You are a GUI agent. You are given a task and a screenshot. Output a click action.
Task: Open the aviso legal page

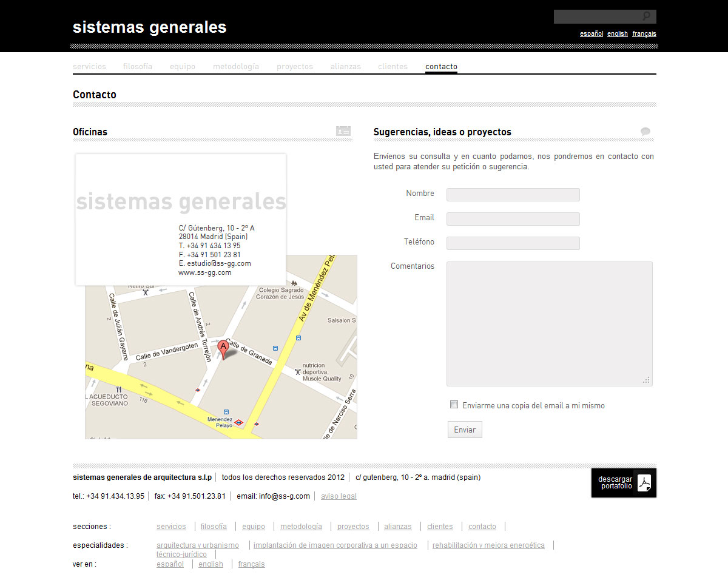[x=339, y=496]
